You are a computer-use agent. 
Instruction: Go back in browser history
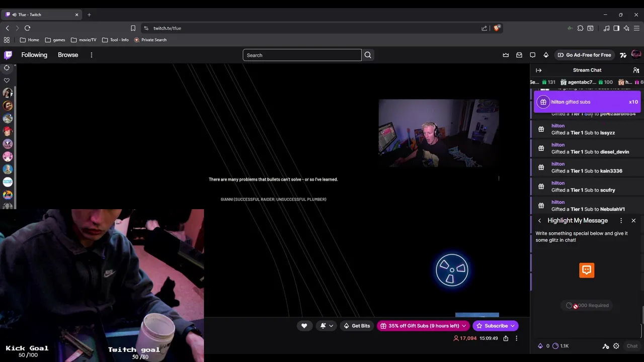(7, 28)
